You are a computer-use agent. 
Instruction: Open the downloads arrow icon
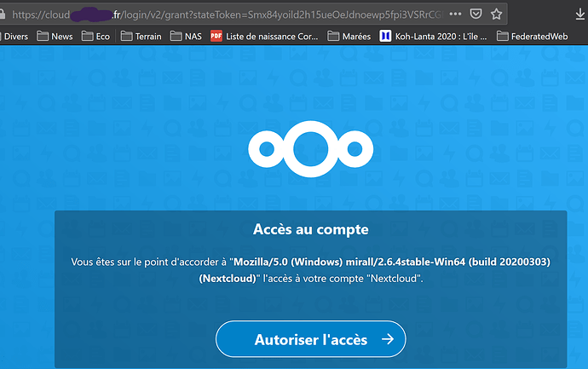579,14
